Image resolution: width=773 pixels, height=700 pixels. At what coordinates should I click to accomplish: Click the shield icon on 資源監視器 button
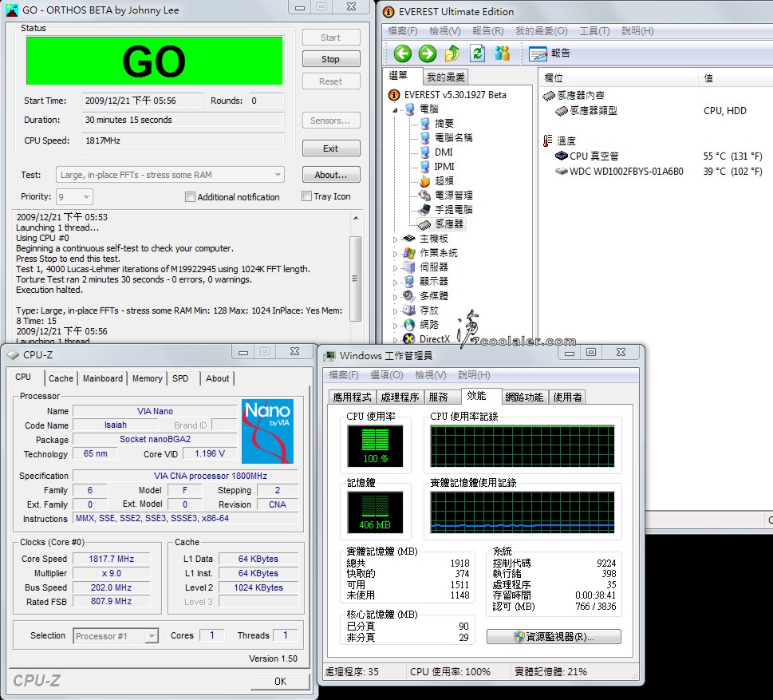(519, 636)
